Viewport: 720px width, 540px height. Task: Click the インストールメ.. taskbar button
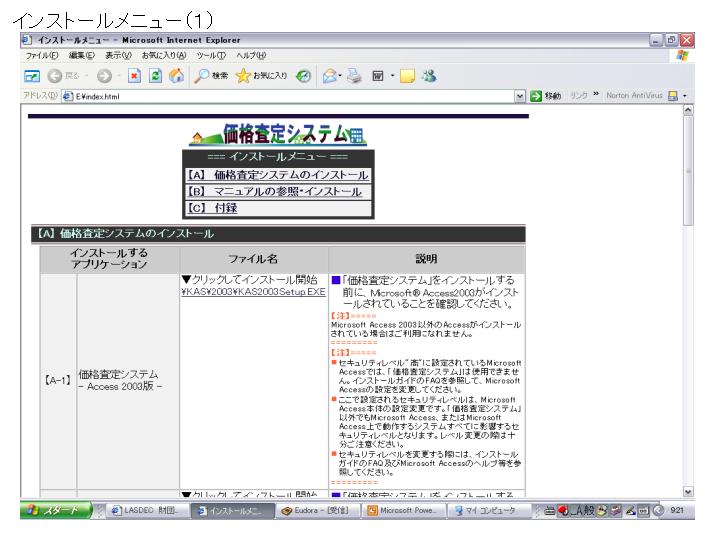[x=233, y=510]
